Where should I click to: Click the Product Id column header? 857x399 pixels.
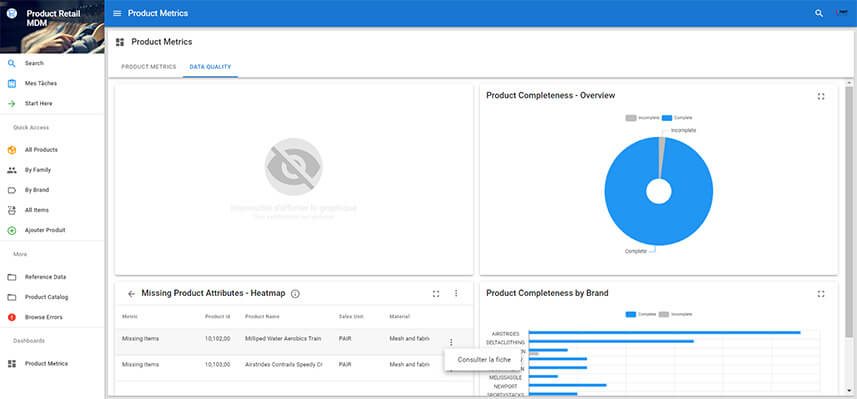pyautogui.click(x=218, y=316)
